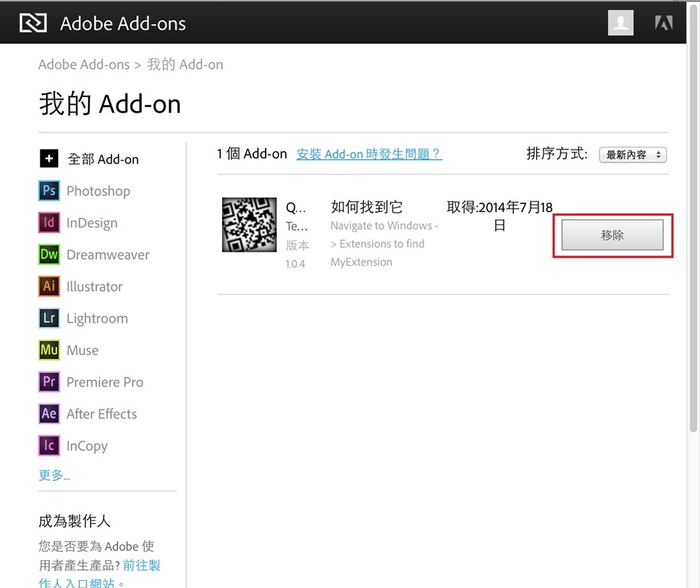Viewport: 700px width, 588px height.
Task: Open the user profile avatar
Action: (620, 22)
